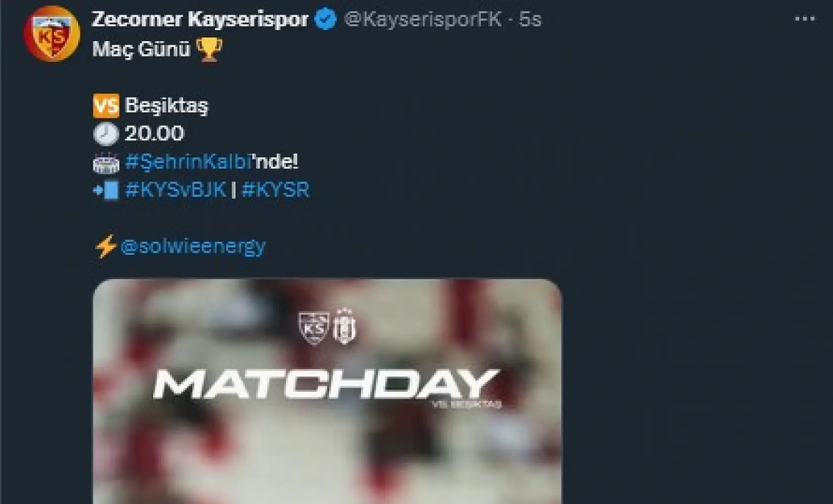
Task: Open the 5s tweet timestamp
Action: click(x=530, y=19)
